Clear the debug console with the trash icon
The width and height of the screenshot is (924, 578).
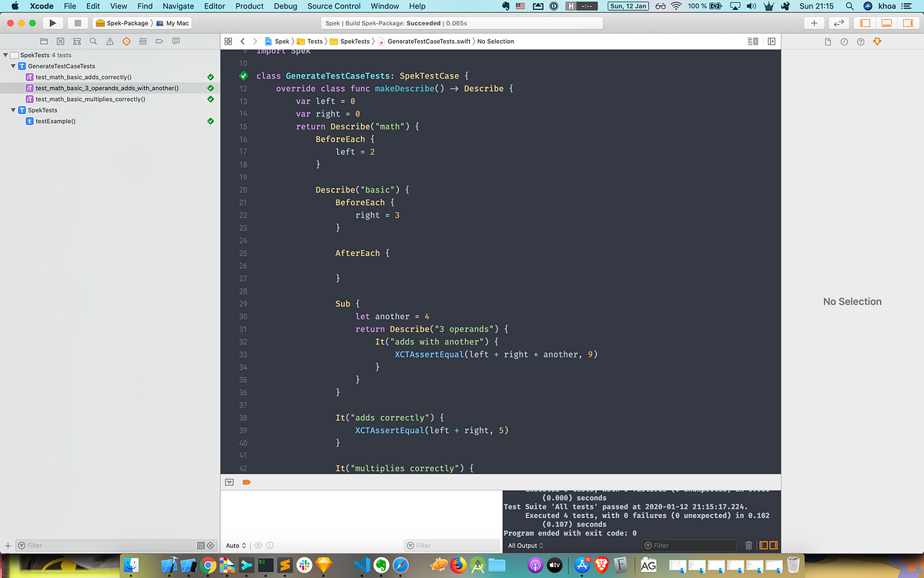(x=748, y=545)
